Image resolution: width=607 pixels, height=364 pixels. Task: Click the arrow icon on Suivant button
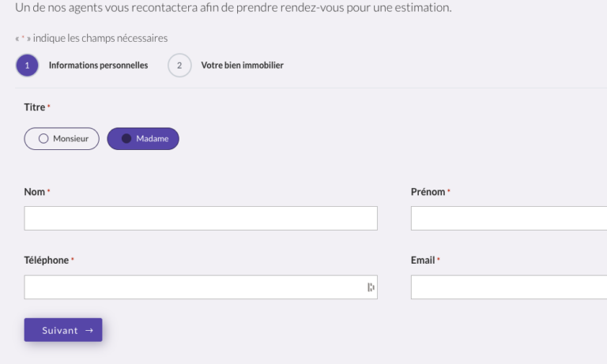(x=89, y=331)
